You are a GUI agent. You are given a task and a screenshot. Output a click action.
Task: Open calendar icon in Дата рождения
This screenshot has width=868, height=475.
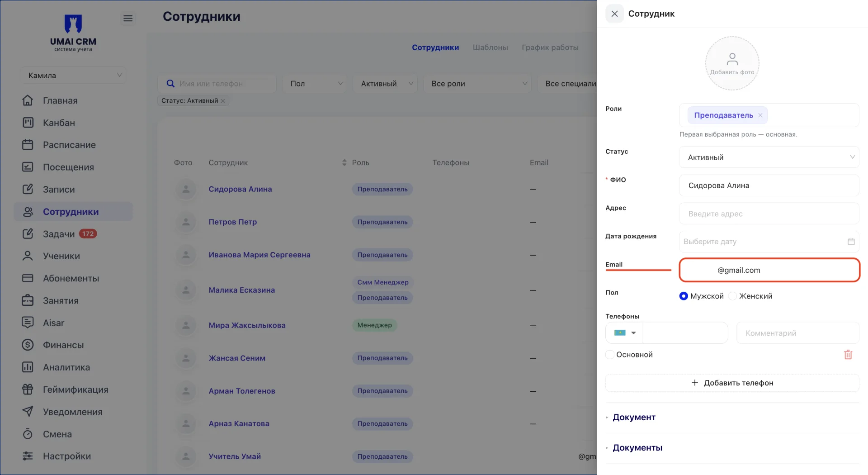[851, 242]
